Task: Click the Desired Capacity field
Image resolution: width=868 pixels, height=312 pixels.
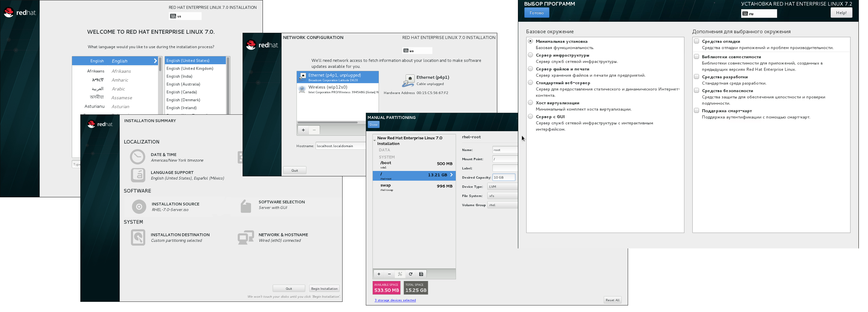Action: click(504, 177)
